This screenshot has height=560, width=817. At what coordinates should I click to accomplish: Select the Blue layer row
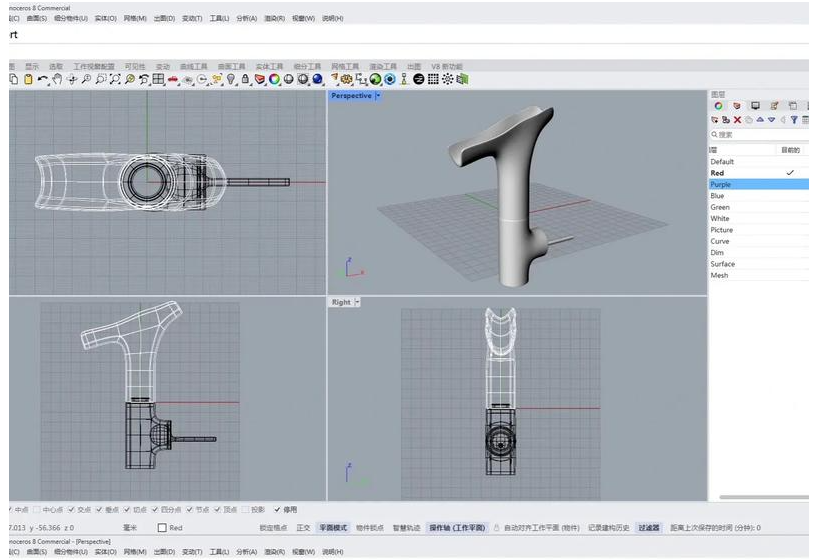click(759, 196)
